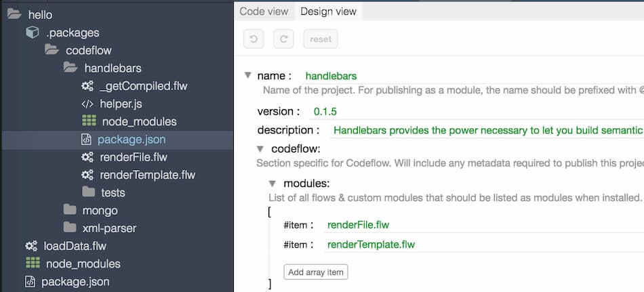Edit the first #item field renderFile.flw

[484, 225]
